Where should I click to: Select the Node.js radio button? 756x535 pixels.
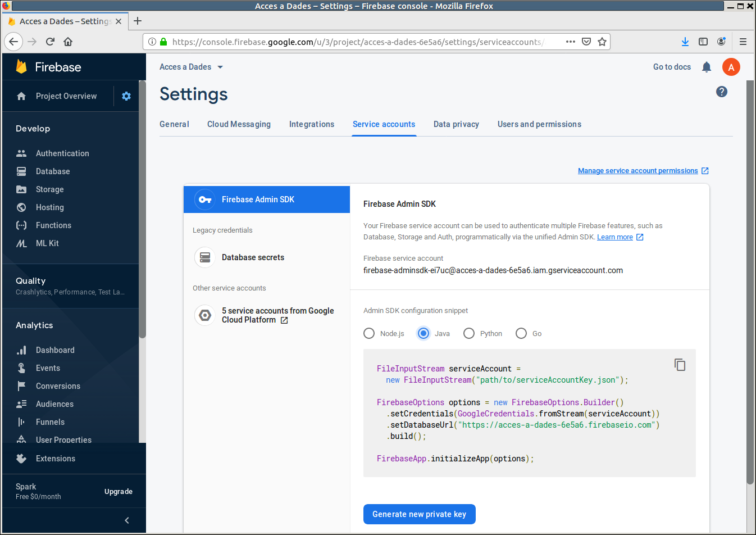(x=369, y=333)
